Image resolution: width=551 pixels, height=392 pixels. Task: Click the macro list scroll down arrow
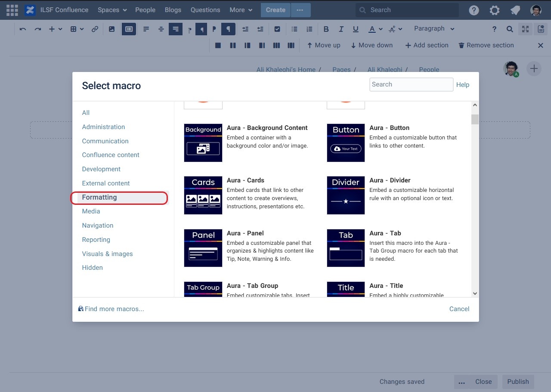coord(475,293)
